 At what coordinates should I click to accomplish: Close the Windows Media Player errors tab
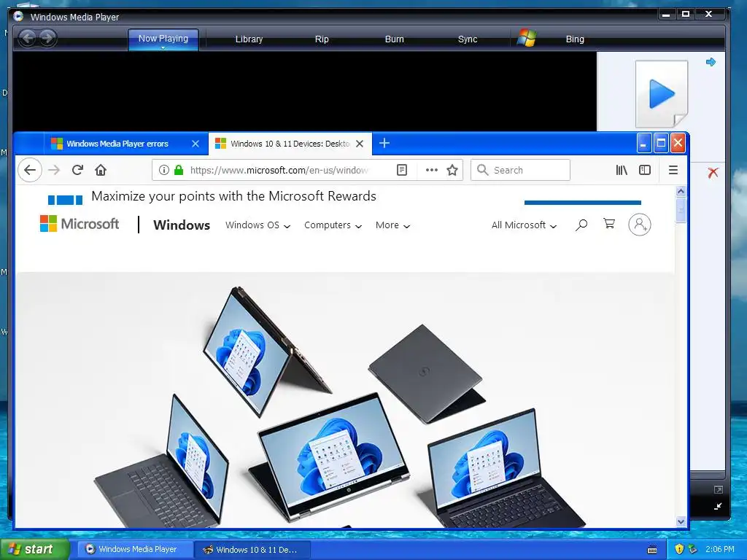[196, 144]
